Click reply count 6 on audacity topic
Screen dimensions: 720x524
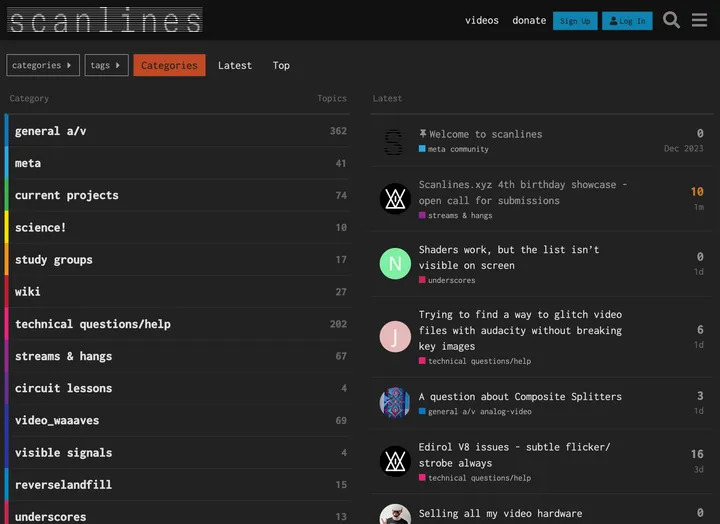point(700,329)
